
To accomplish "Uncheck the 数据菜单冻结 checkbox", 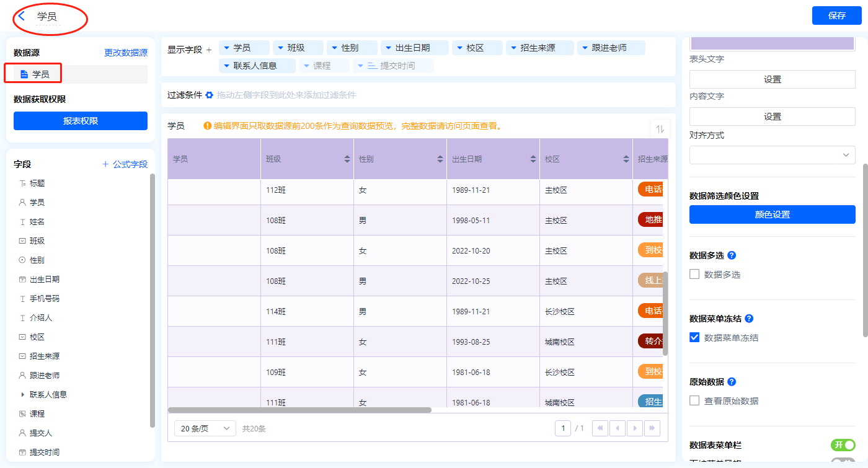I will point(694,338).
